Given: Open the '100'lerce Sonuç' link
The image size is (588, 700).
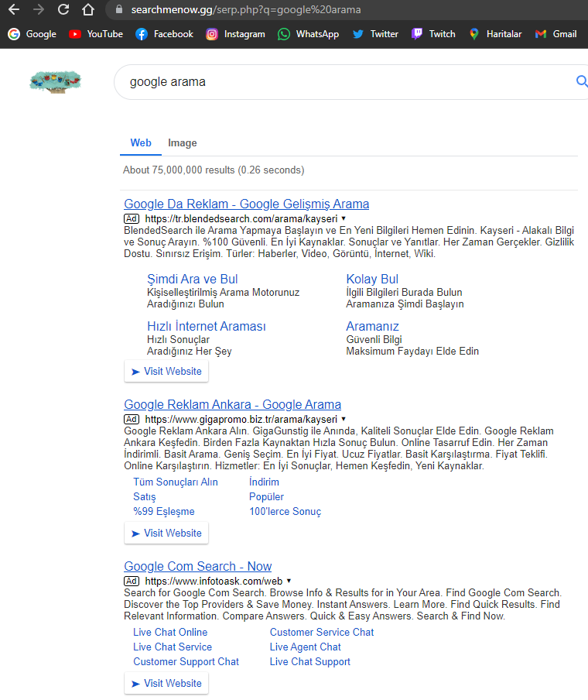Looking at the screenshot, I should click(285, 512).
